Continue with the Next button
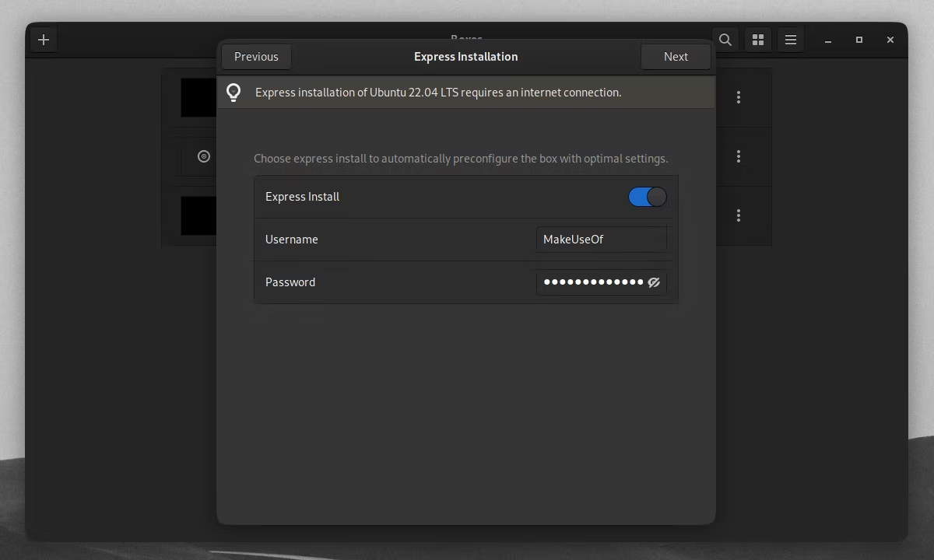The width and height of the screenshot is (934, 560). click(676, 57)
